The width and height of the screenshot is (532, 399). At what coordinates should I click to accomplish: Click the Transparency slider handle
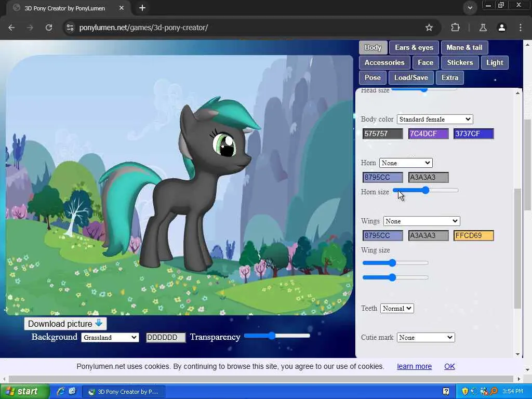(x=271, y=336)
